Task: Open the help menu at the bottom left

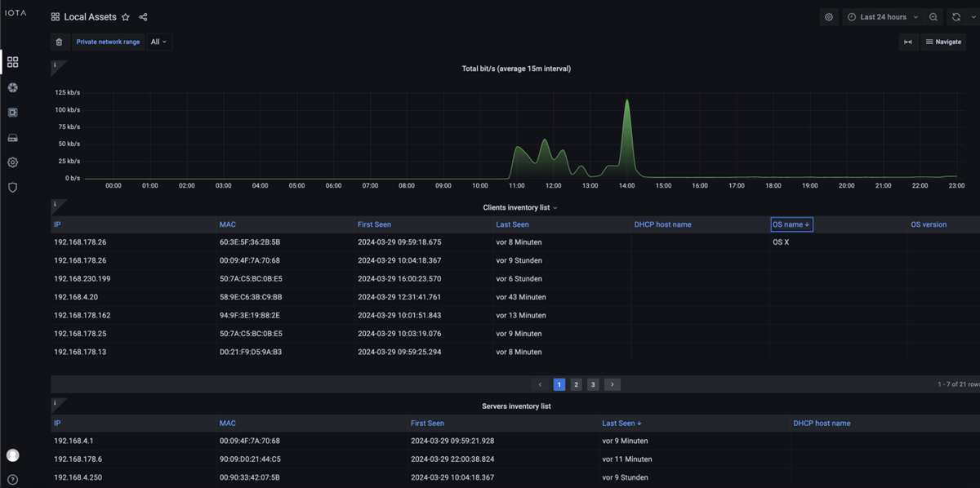Action: point(12,477)
